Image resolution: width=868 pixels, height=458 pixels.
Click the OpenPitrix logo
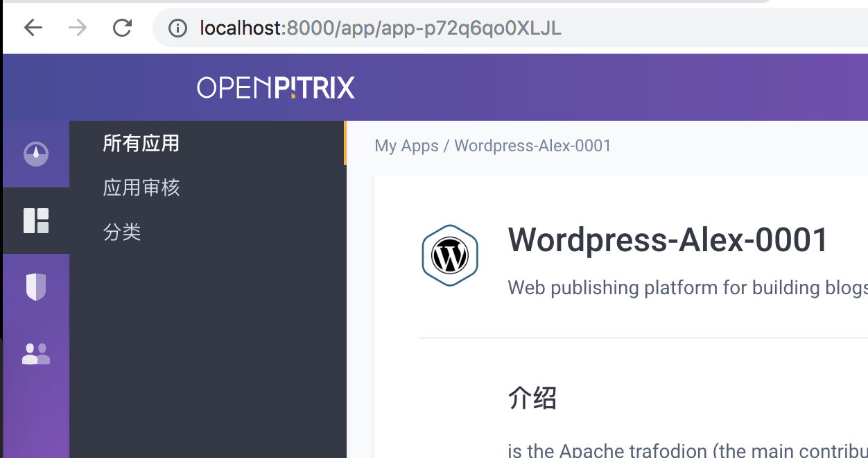[275, 87]
